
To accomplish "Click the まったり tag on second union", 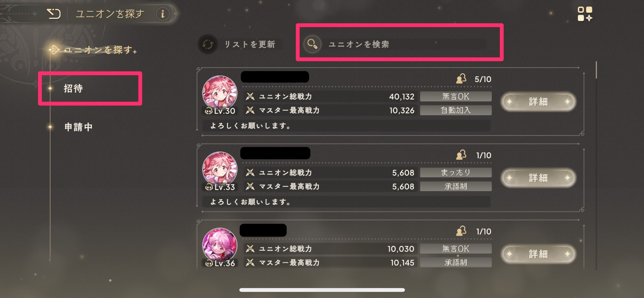I will [456, 172].
